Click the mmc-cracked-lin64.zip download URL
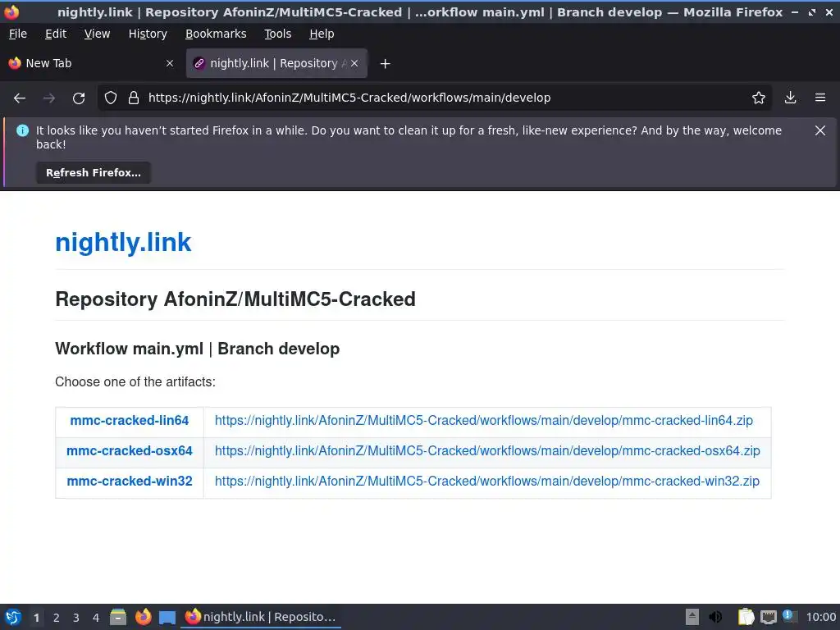Viewport: 840px width, 630px height. (484, 421)
